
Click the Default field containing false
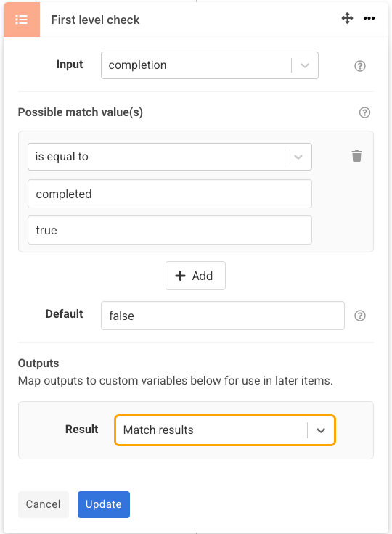pyautogui.click(x=223, y=316)
